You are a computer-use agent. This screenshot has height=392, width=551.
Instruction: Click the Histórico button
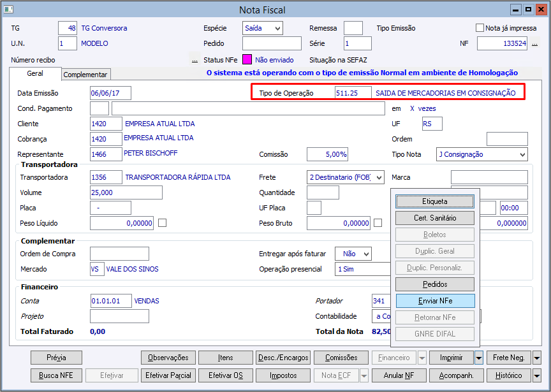pyautogui.click(x=508, y=375)
